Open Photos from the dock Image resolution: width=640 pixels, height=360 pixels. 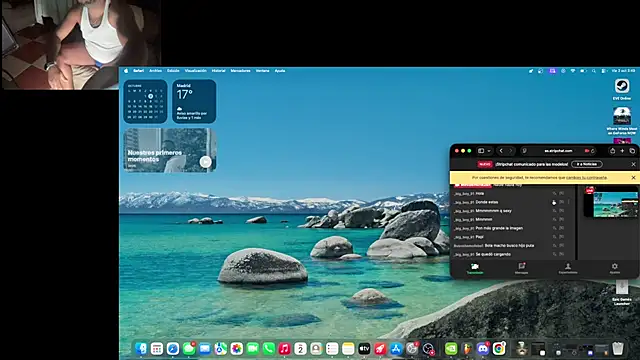coord(236,349)
